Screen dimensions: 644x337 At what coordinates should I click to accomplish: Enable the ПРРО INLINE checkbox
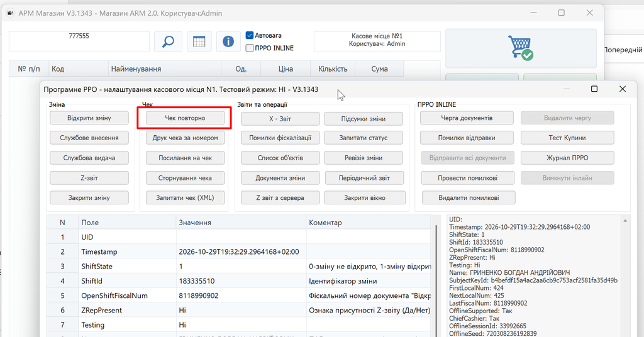click(x=249, y=48)
